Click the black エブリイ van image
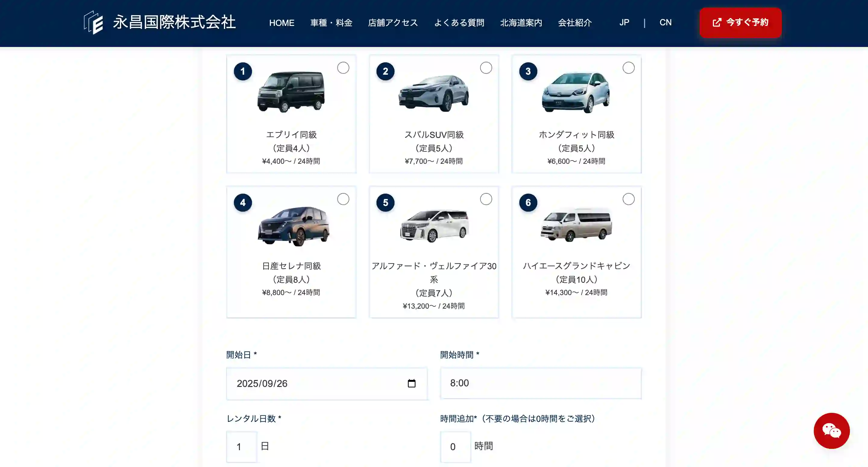This screenshot has width=868, height=467. coord(291,91)
